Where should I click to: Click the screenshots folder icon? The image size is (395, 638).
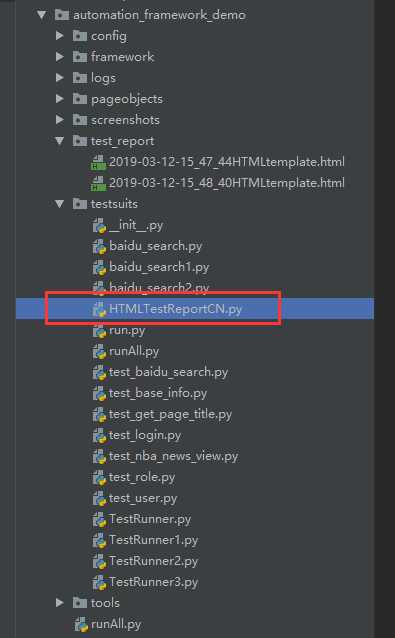pyautogui.click(x=80, y=120)
